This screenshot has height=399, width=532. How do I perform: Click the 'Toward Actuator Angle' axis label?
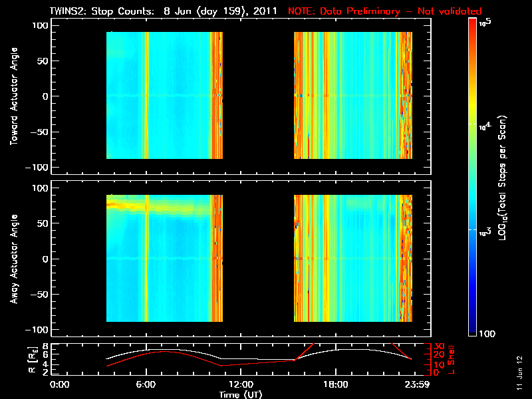tap(14, 96)
